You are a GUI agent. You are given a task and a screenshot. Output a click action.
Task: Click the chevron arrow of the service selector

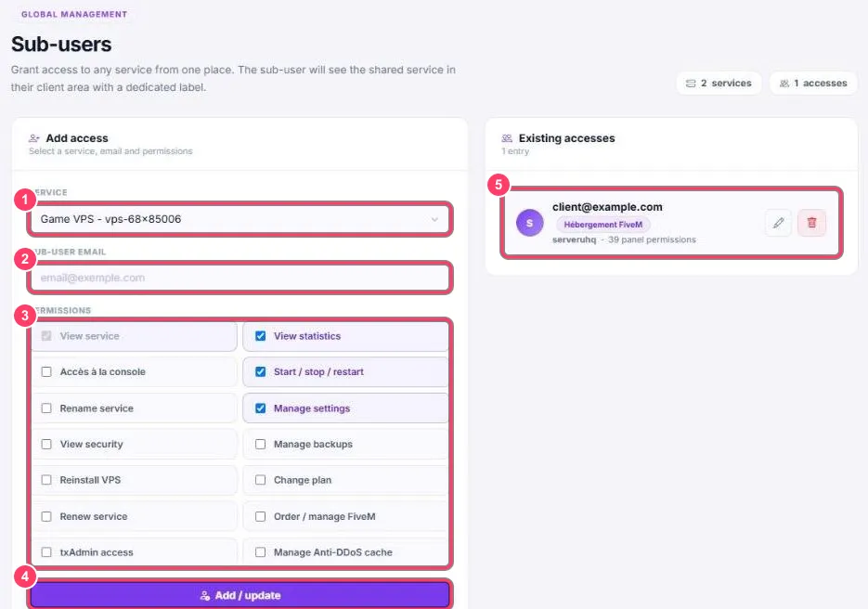pos(434,219)
